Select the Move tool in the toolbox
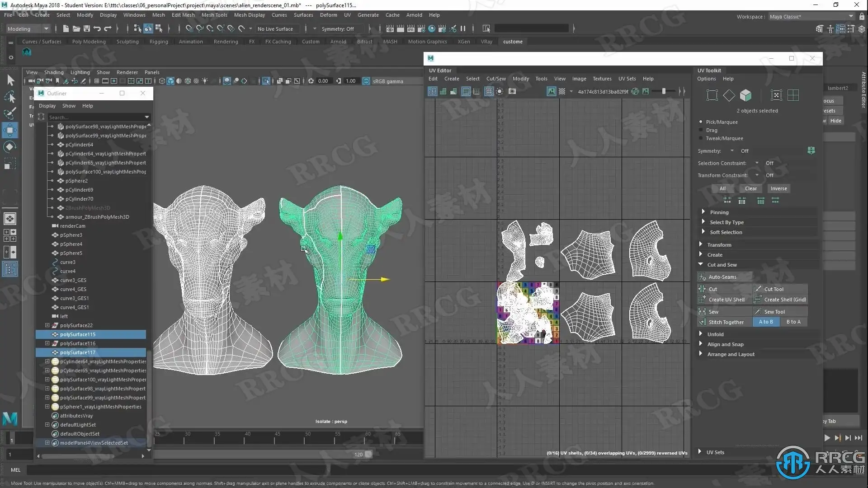The width and height of the screenshot is (868, 488). tap(9, 130)
